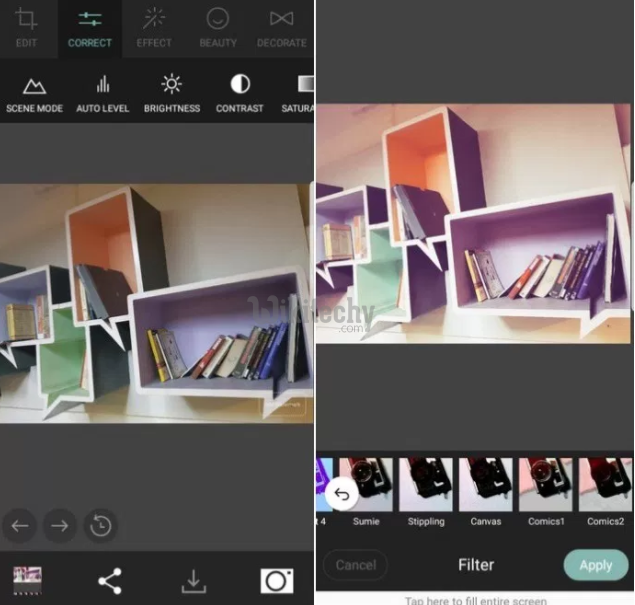Open the edit history clock icon
The image size is (635, 605).
[x=101, y=525]
